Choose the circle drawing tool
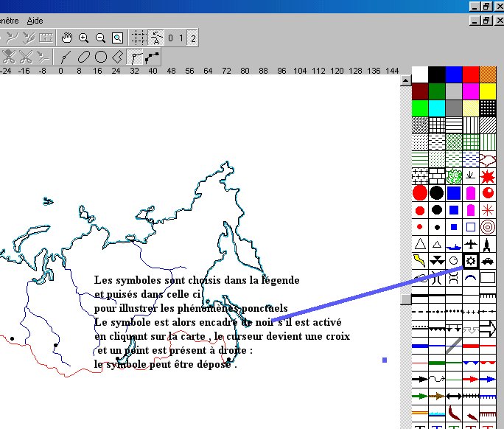This screenshot has height=429, width=504. [101, 56]
